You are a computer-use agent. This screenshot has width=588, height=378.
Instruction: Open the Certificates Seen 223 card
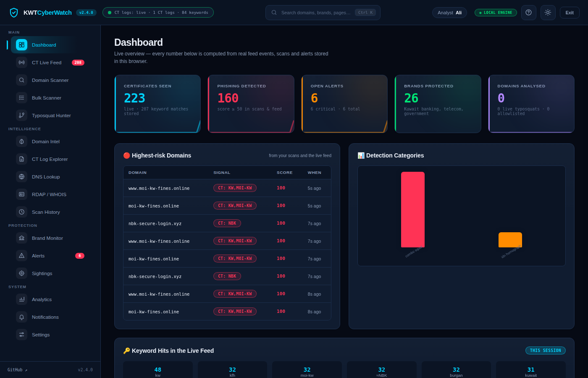pos(157,104)
